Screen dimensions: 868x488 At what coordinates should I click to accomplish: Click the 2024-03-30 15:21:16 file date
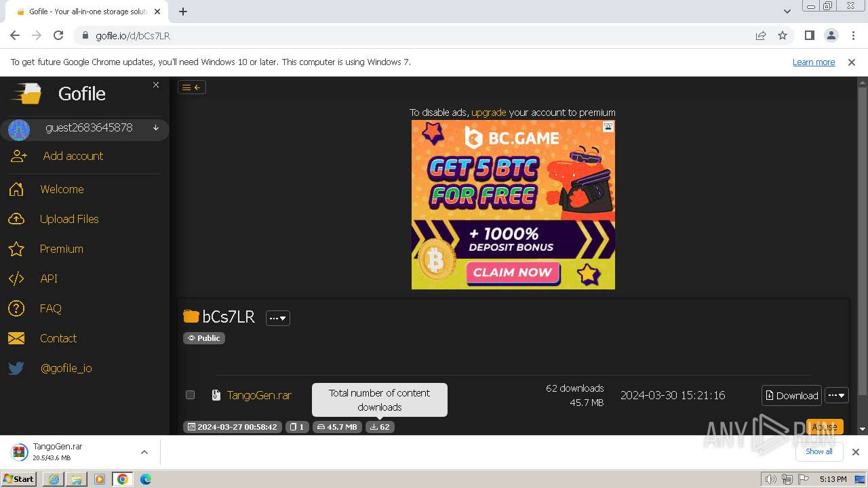coord(673,395)
